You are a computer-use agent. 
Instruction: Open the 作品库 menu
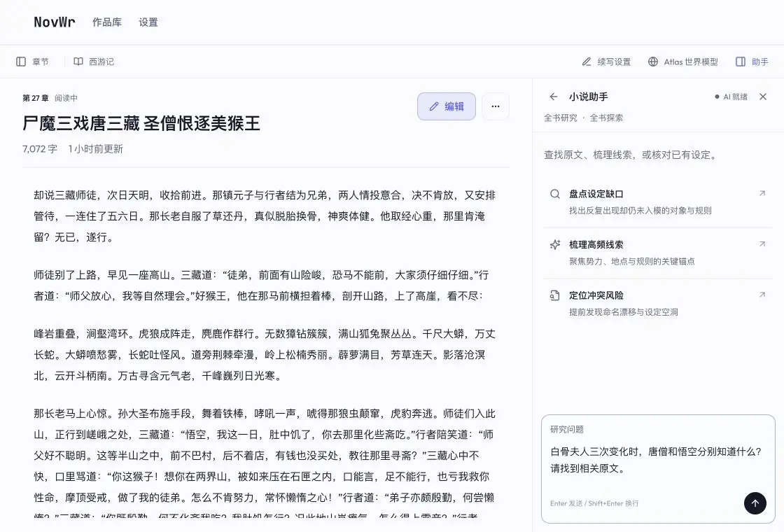coord(107,22)
